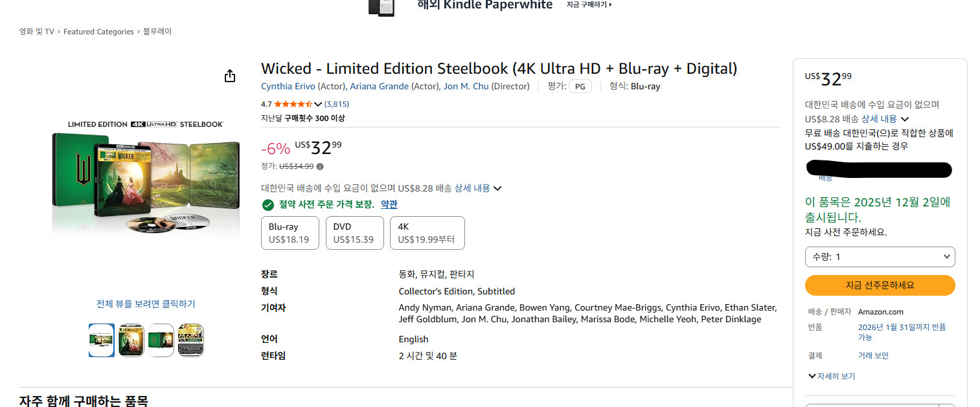
Task: Choose the DVD format option US$15.39
Action: tap(354, 233)
